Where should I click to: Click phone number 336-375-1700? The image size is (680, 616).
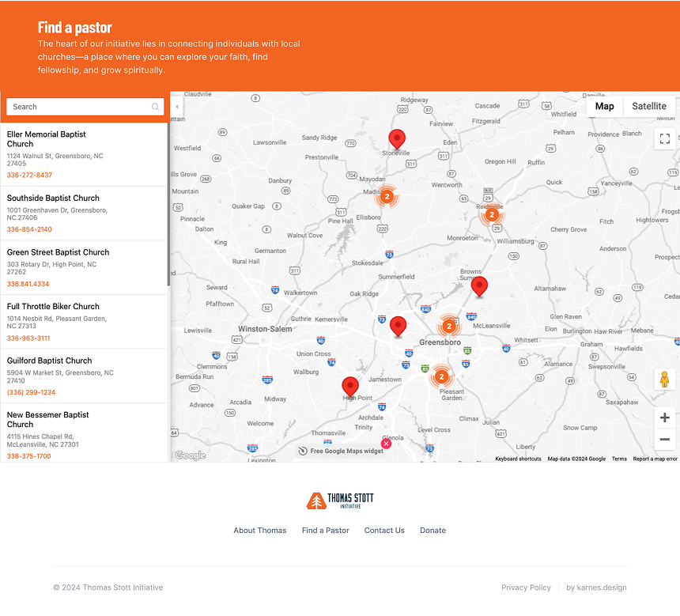pos(29,456)
